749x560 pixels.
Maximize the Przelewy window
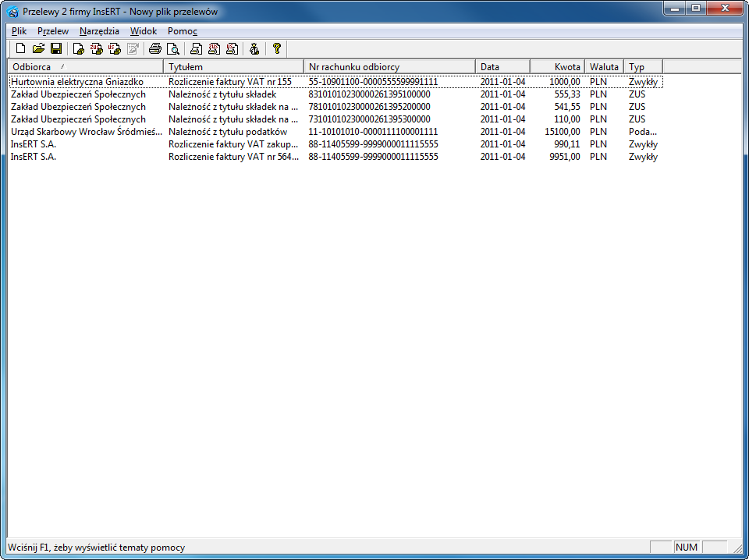pyautogui.click(x=696, y=8)
